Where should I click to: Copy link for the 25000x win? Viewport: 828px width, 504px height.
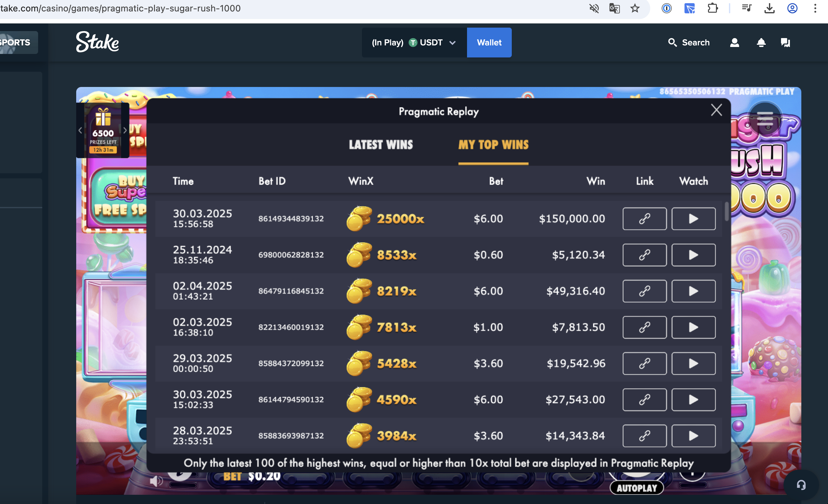644,219
